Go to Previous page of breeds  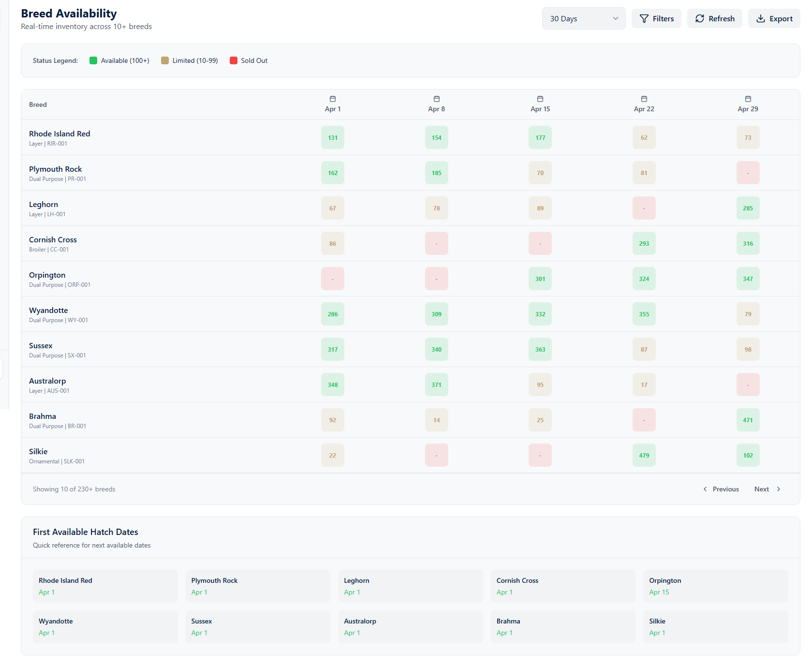(721, 489)
